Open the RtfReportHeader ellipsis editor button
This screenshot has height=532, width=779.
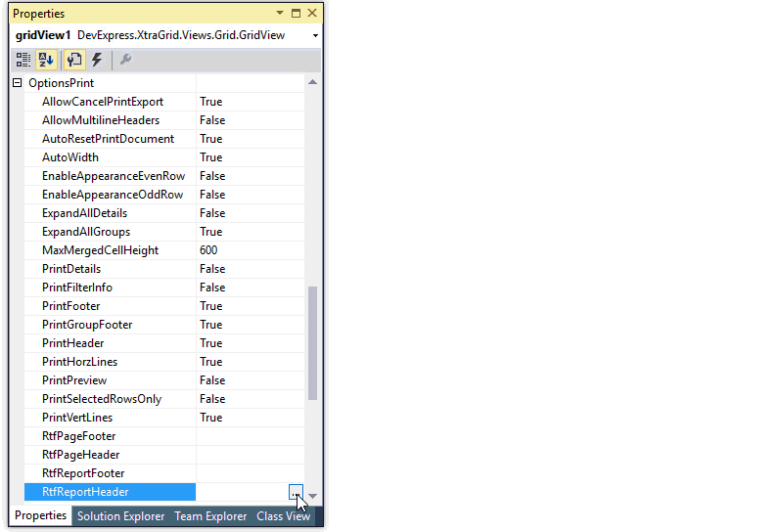pyautogui.click(x=296, y=492)
